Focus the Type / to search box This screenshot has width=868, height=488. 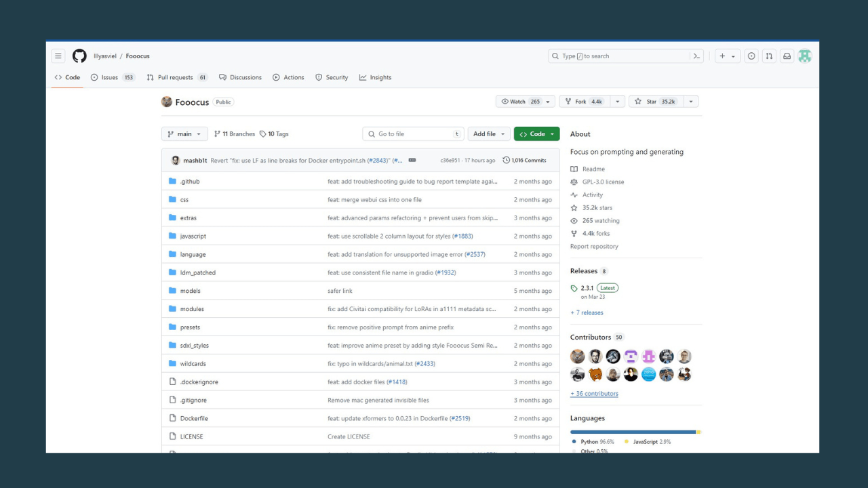pyautogui.click(x=625, y=56)
